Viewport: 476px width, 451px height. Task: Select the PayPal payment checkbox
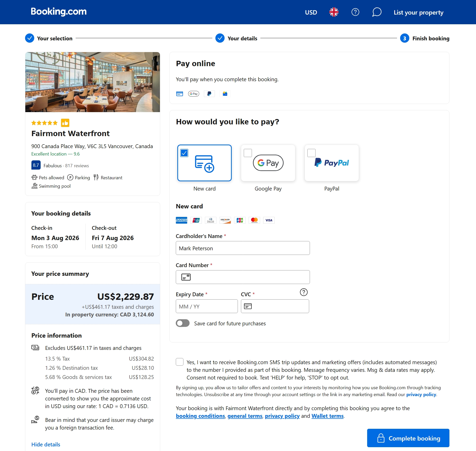311,153
